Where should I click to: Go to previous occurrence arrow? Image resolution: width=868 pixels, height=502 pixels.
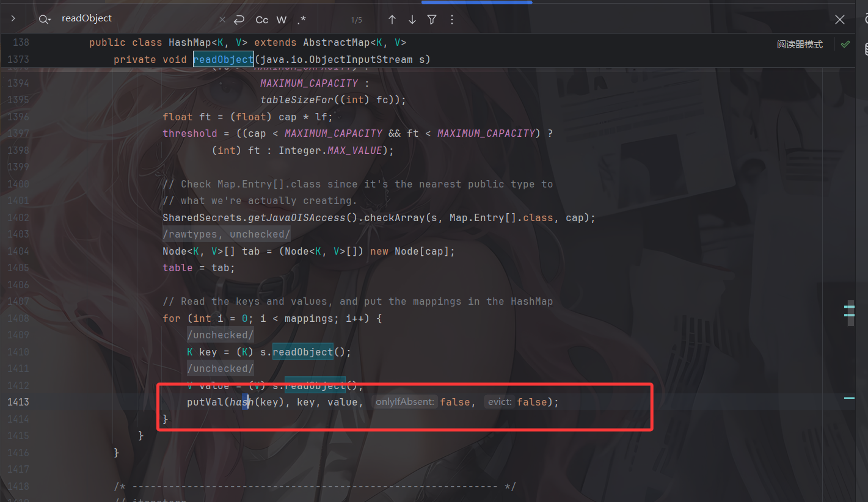click(392, 20)
